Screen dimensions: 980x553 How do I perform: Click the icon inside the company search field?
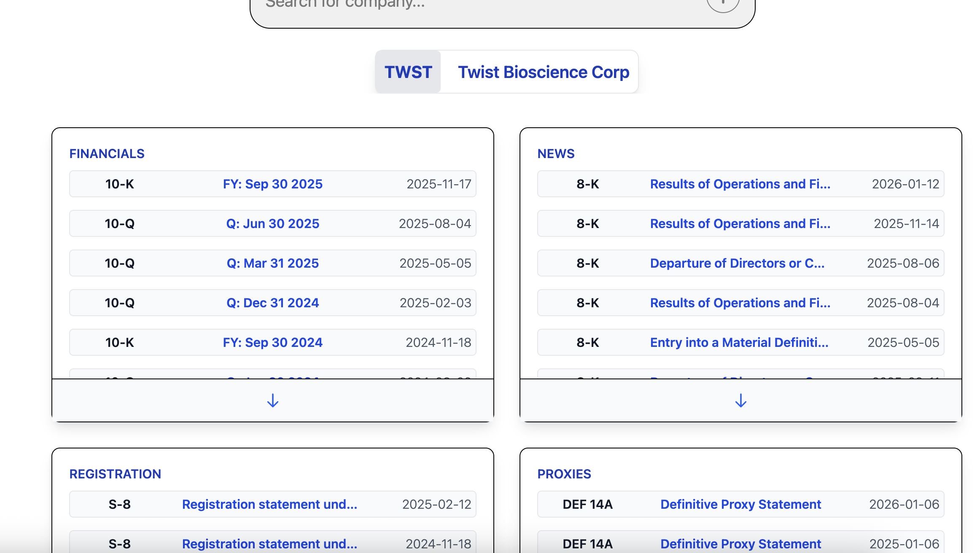point(724,3)
